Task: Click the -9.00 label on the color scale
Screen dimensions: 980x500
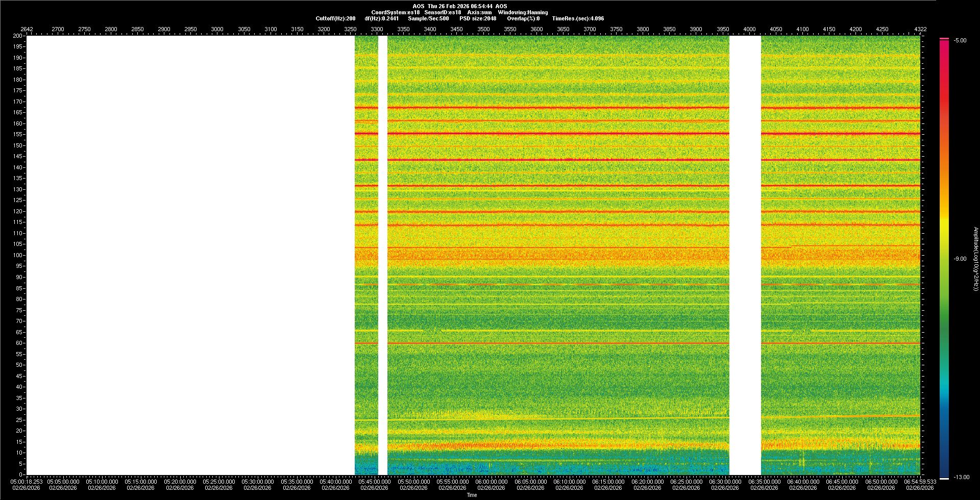Action: tap(960, 259)
